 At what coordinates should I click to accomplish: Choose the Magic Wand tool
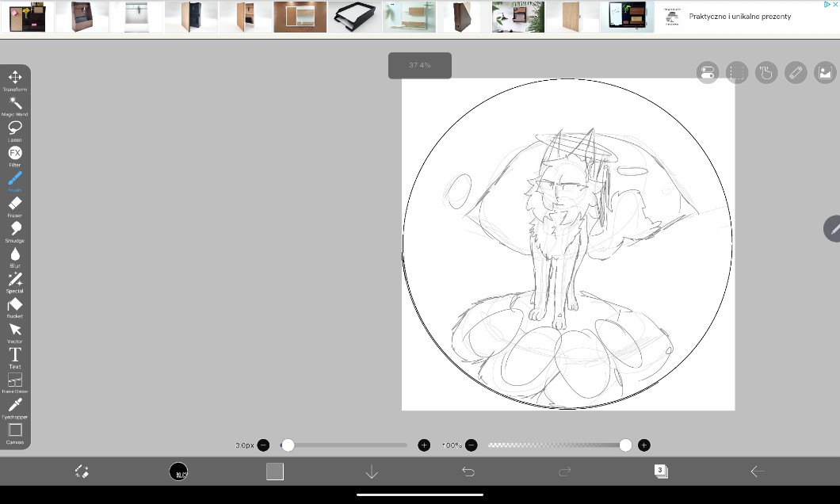tap(15, 104)
